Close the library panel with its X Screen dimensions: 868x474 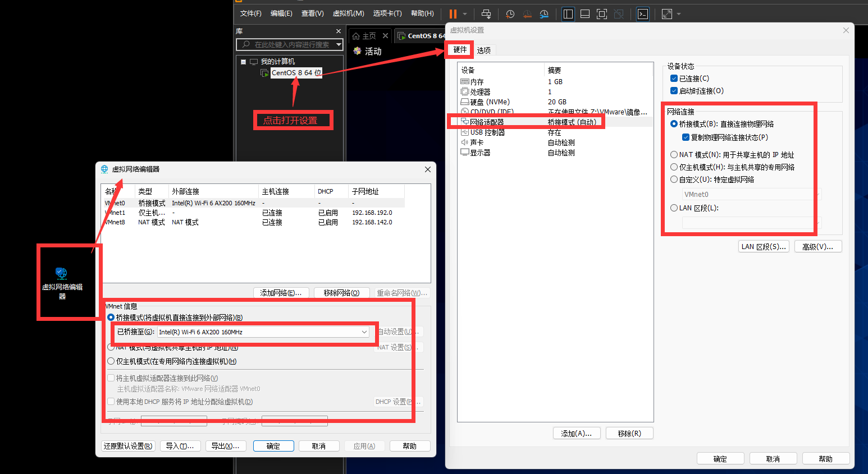point(339,31)
